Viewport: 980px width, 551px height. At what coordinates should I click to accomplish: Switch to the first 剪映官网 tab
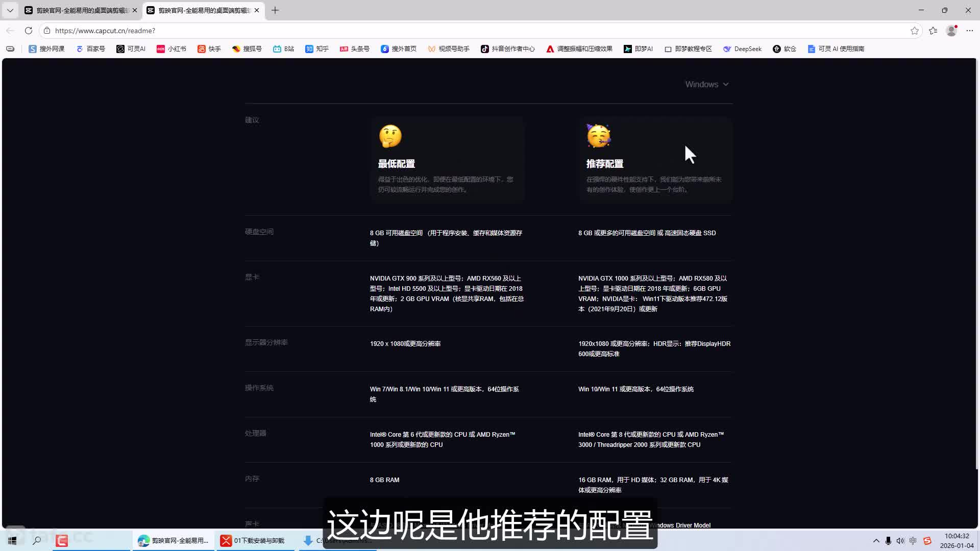77,10
